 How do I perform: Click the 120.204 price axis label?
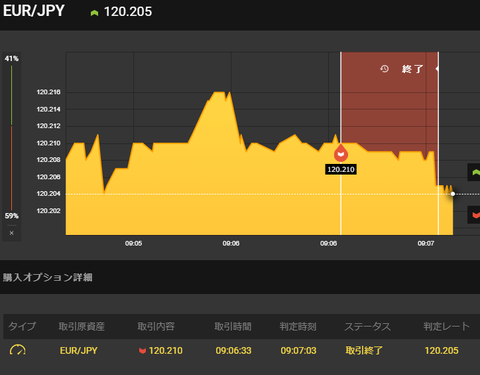pyautogui.click(x=49, y=194)
